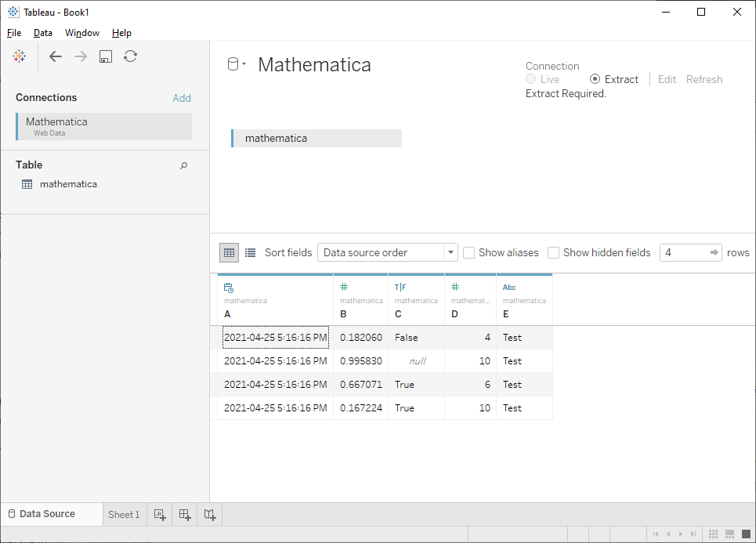The height and width of the screenshot is (543, 756).
Task: Switch to metadata list view
Action: [250, 252]
